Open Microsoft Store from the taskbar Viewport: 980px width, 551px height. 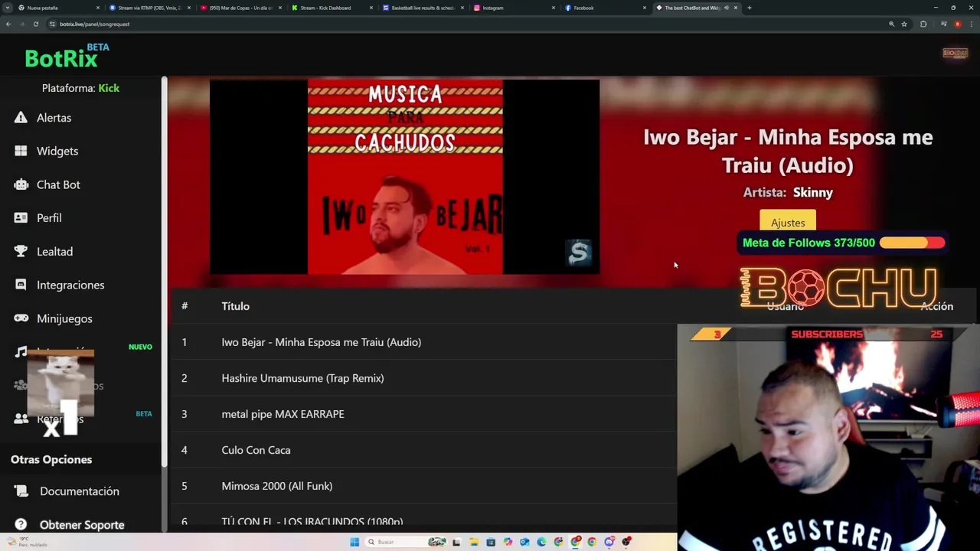[491, 542]
